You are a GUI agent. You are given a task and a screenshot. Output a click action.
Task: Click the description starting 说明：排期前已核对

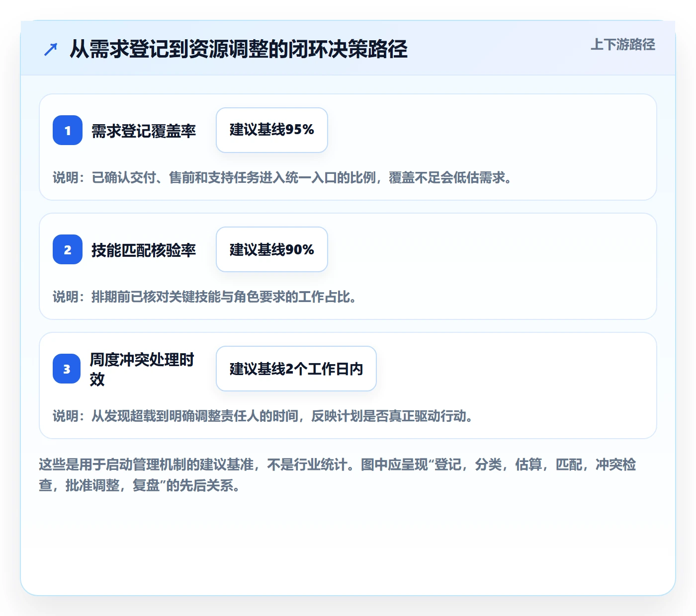pos(205,297)
